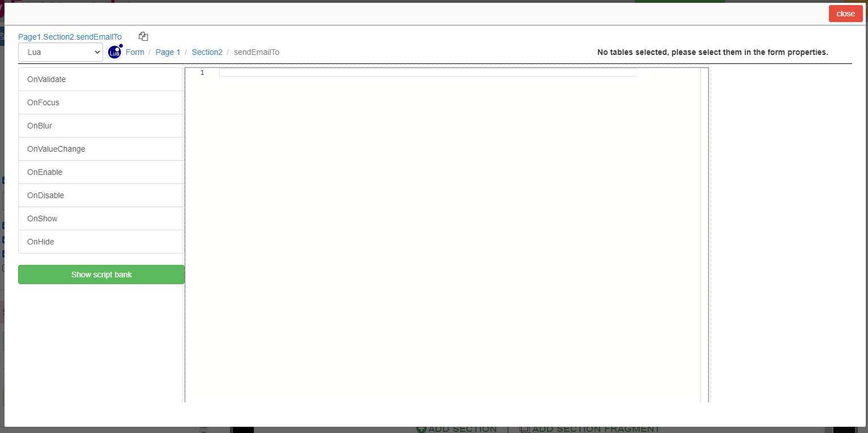This screenshot has width=868, height=433.
Task: Open the OnValueChange event script
Action: (101, 149)
